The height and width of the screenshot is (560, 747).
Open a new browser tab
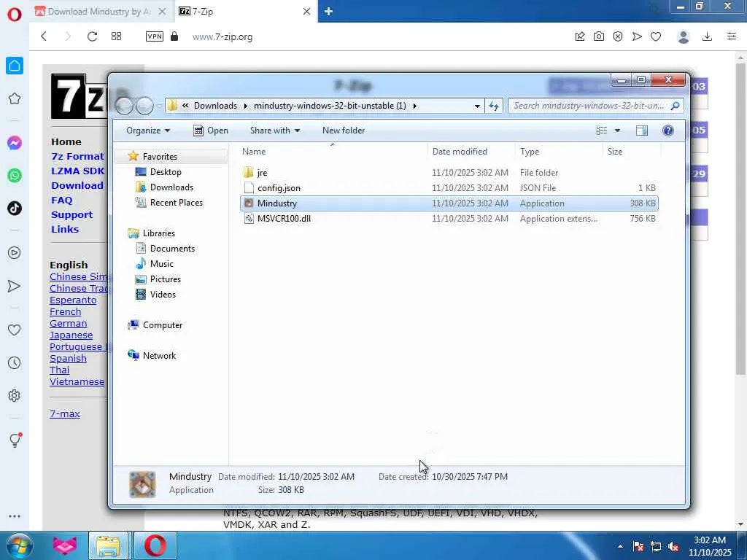[x=329, y=12]
